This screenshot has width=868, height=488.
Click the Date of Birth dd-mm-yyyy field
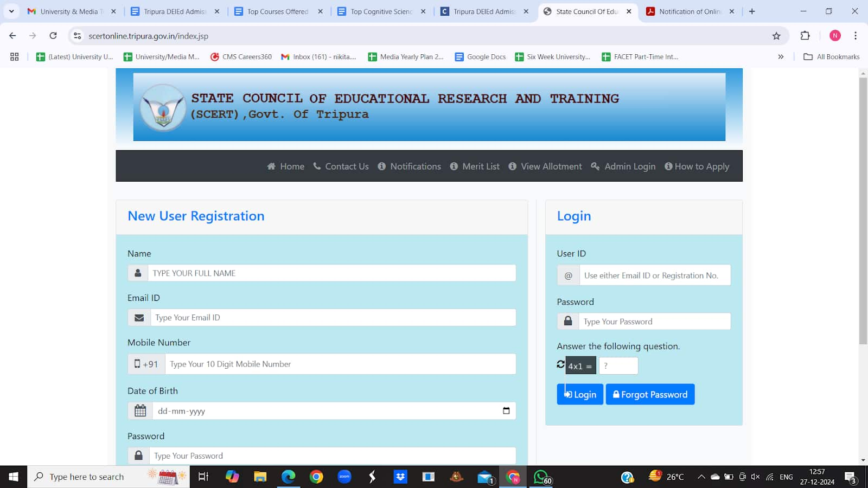coord(334,411)
